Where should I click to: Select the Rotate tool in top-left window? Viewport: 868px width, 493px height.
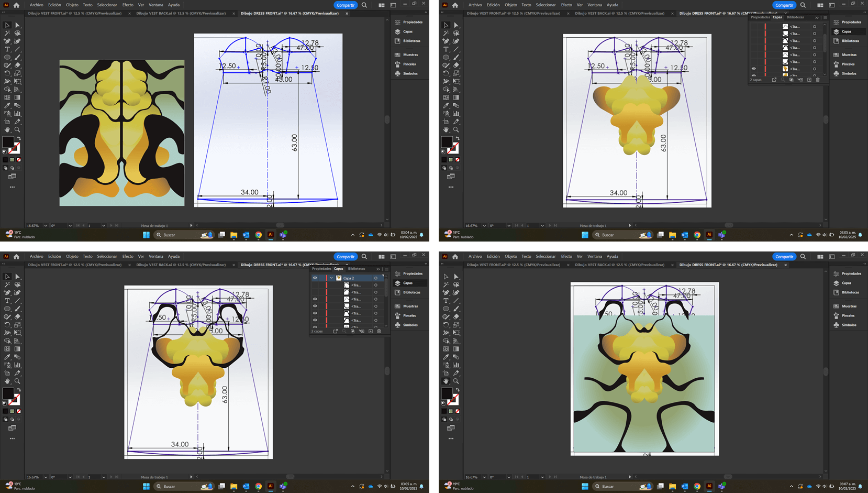click(7, 73)
